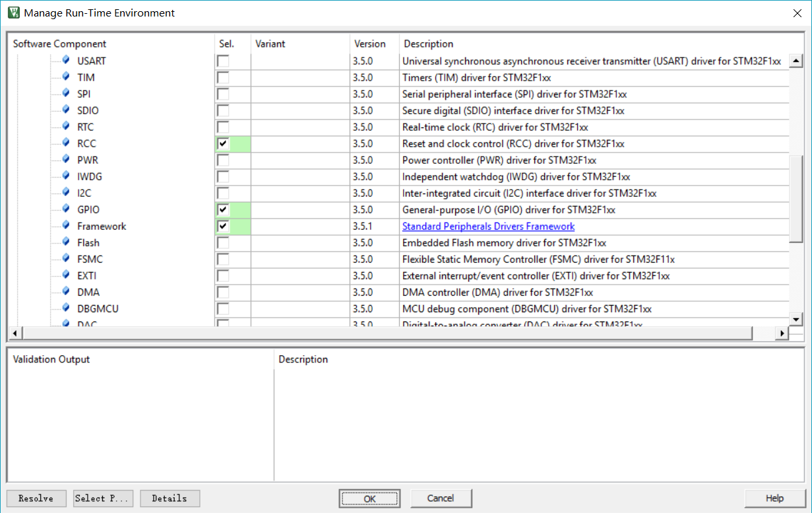Click version 3.5.1 in the Framework row
The width and height of the screenshot is (812, 513).
[363, 226]
